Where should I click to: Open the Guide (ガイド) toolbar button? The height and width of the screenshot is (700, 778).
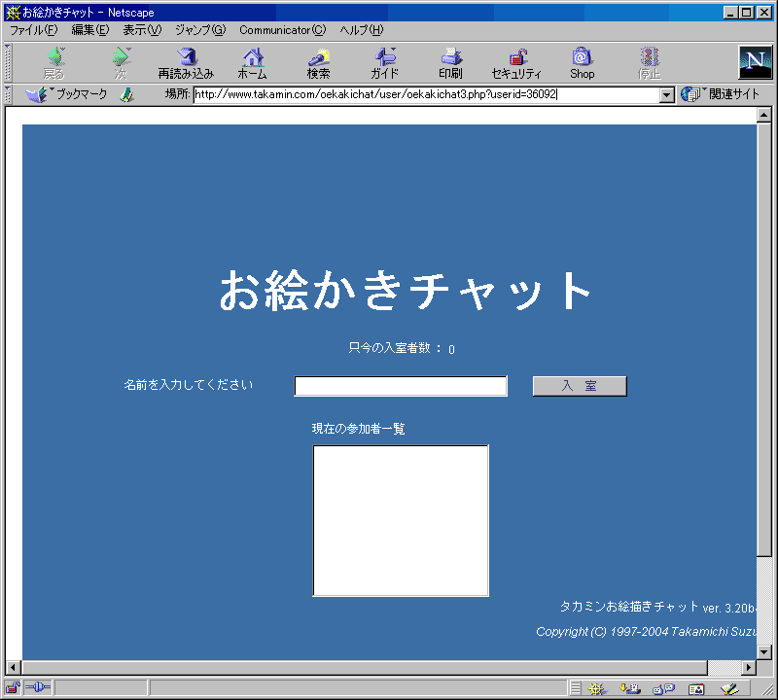(384, 63)
